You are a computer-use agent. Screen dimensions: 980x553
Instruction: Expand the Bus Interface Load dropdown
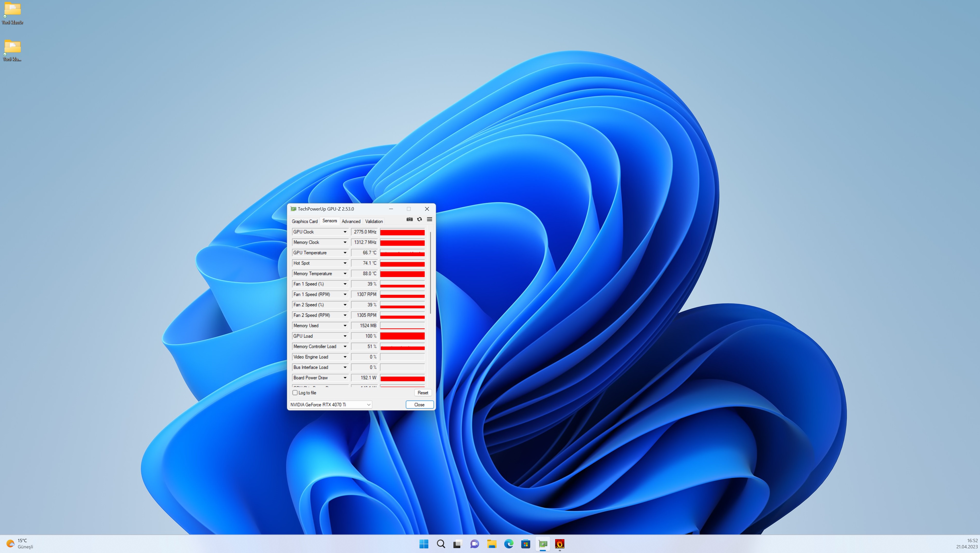(345, 367)
